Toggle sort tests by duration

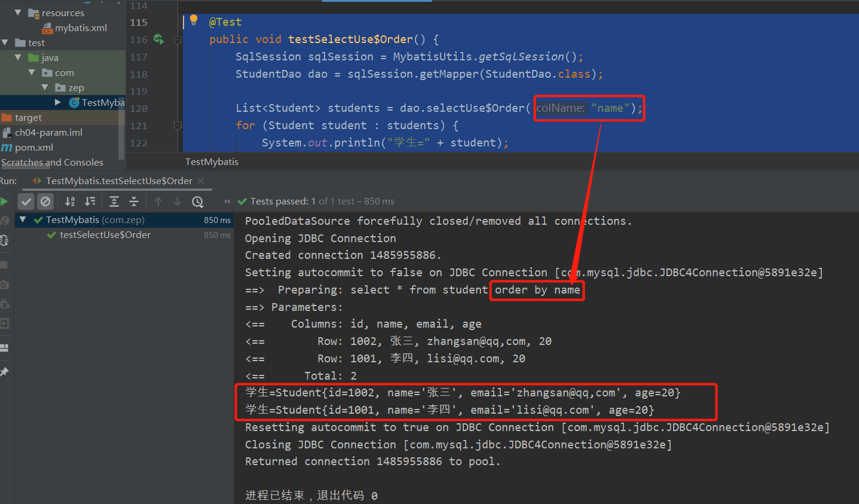(90, 201)
